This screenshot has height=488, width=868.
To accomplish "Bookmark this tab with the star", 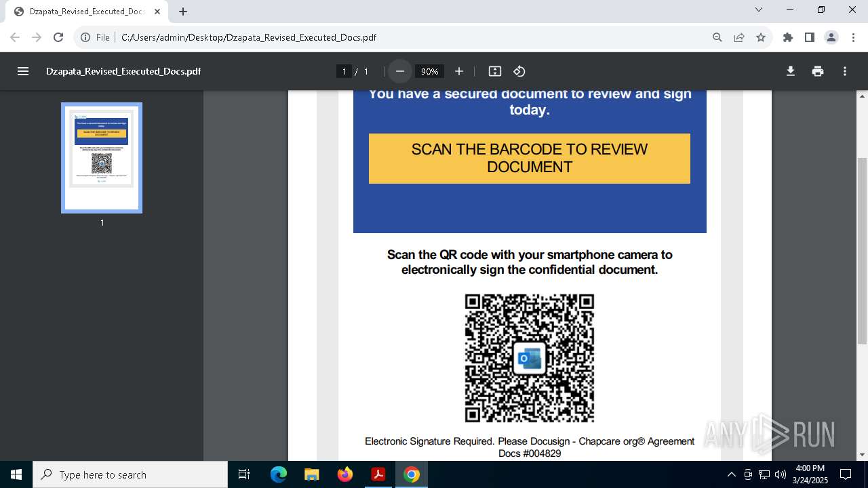I will click(x=761, y=37).
